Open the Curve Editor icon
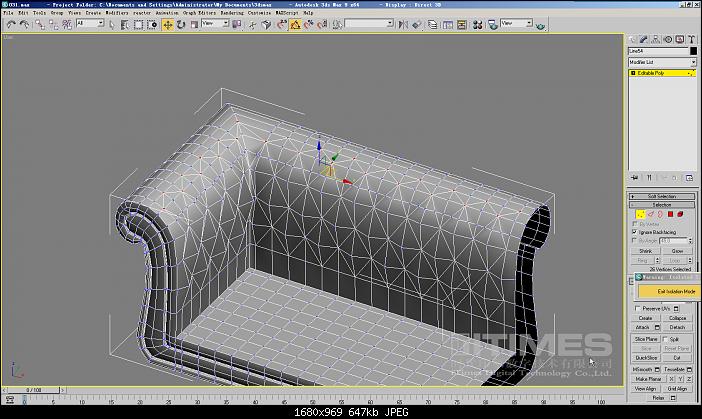This screenshot has height=419, width=702. point(448,25)
